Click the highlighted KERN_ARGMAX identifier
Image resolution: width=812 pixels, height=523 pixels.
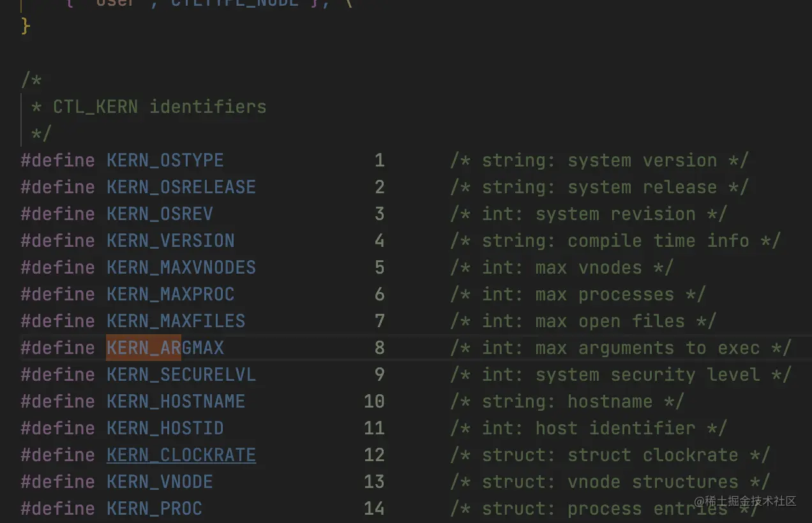tap(165, 348)
